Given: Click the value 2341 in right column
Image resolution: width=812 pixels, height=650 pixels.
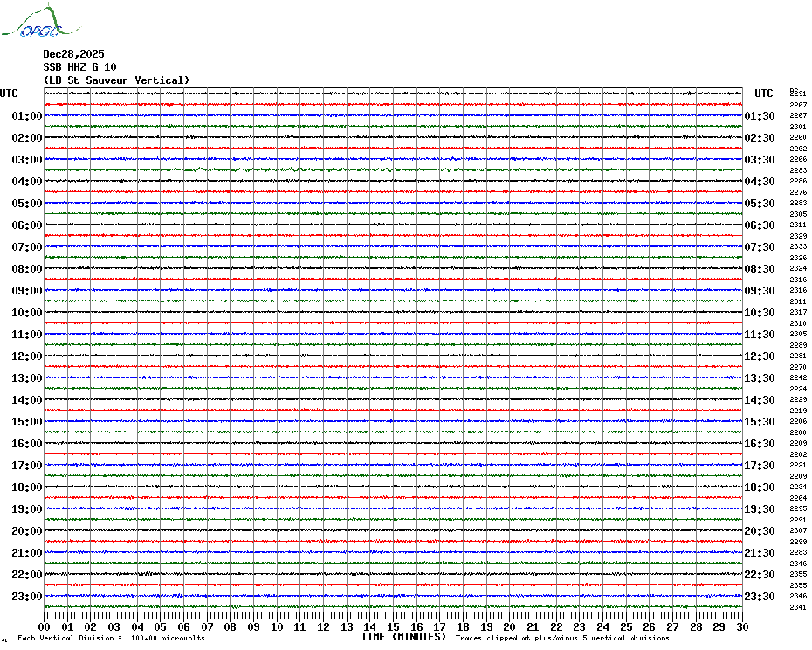Looking at the screenshot, I should click(x=798, y=607).
